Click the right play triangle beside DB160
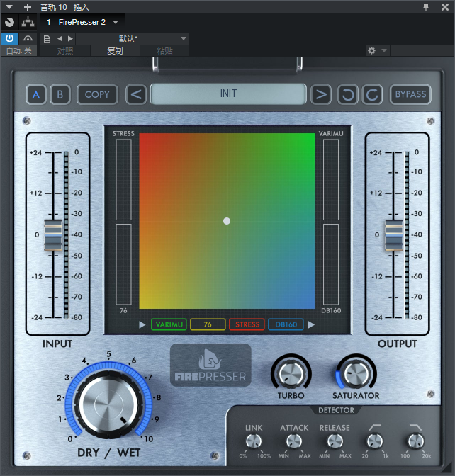The width and height of the screenshot is (455, 476). point(311,324)
